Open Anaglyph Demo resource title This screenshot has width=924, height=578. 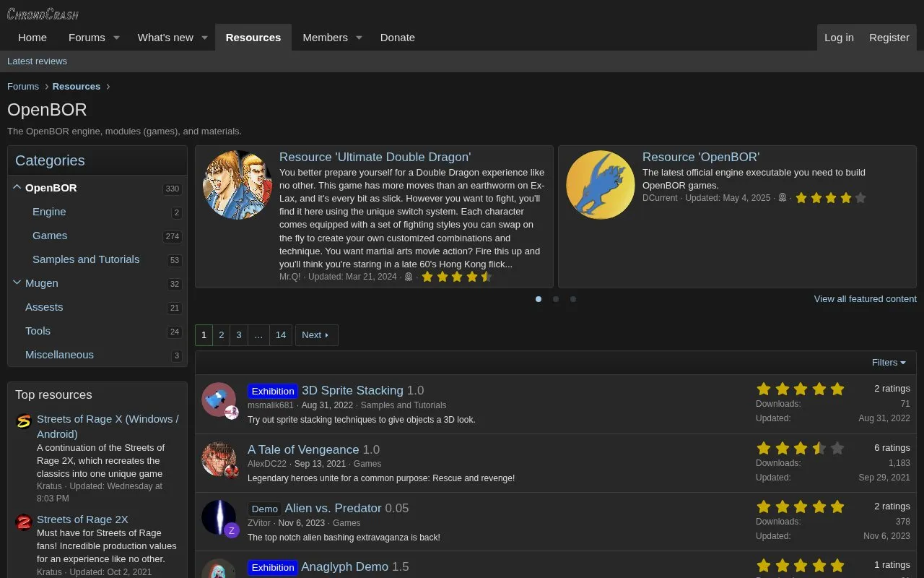tap(345, 567)
